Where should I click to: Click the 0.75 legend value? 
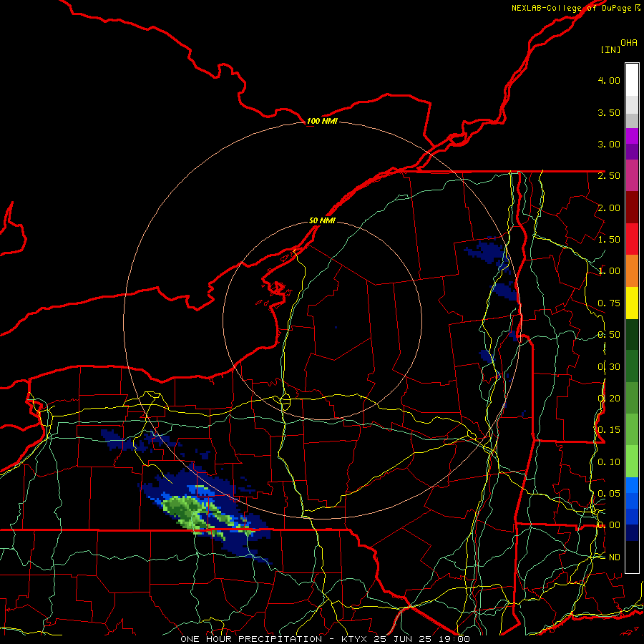click(609, 303)
